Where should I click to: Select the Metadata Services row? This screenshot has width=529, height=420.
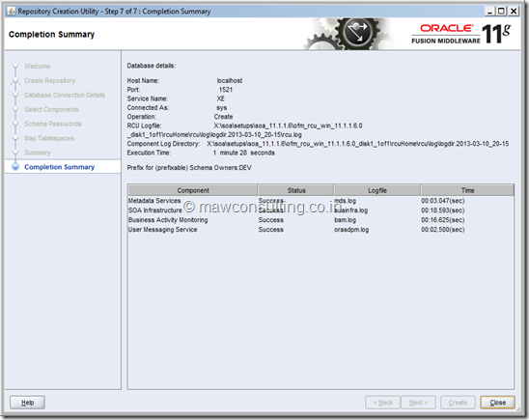click(x=320, y=201)
